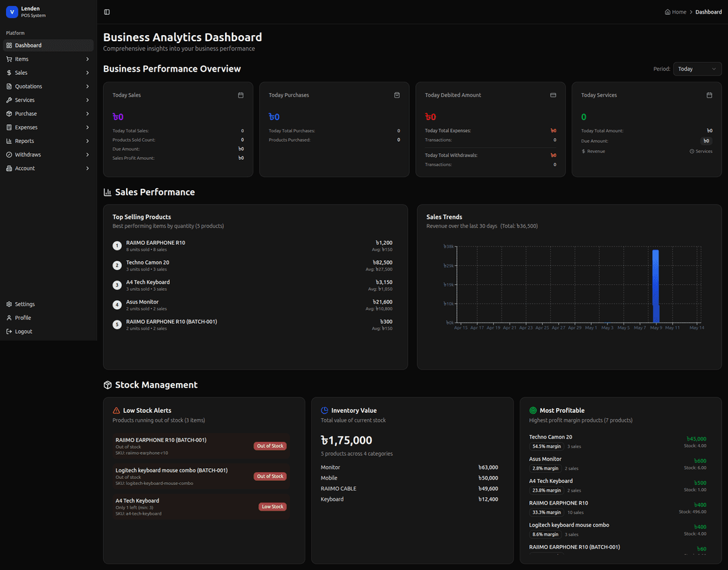Open the Period dropdown showing Today
728x570 pixels.
[698, 69]
